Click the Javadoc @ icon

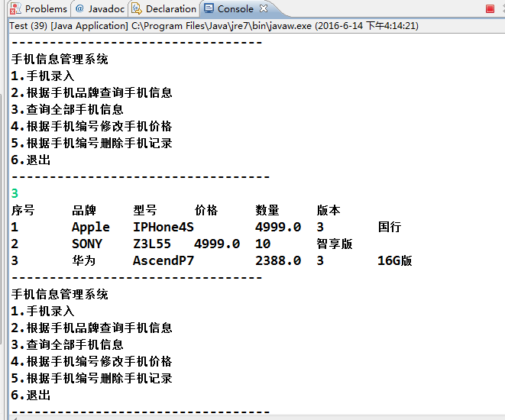tap(79, 8)
